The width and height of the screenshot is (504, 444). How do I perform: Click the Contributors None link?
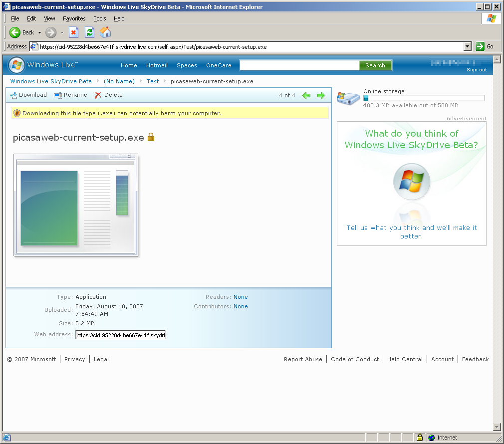[x=241, y=306]
